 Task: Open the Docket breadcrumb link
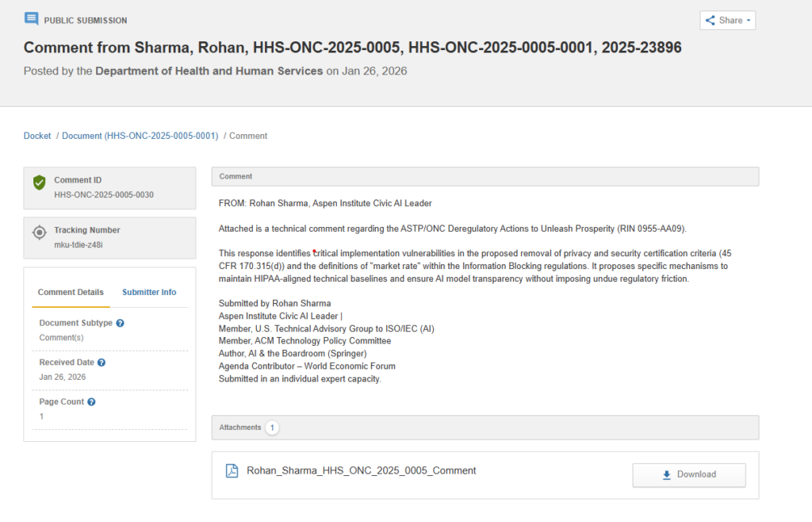[x=36, y=136]
